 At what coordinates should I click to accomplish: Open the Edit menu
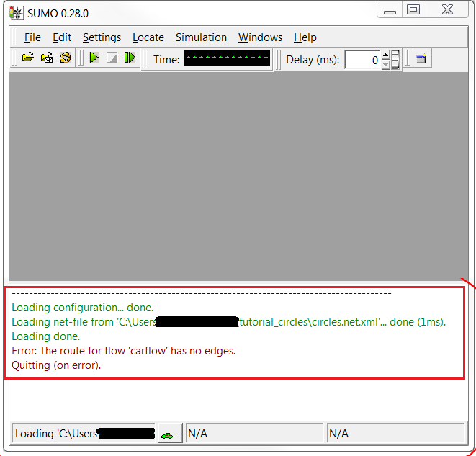point(62,37)
